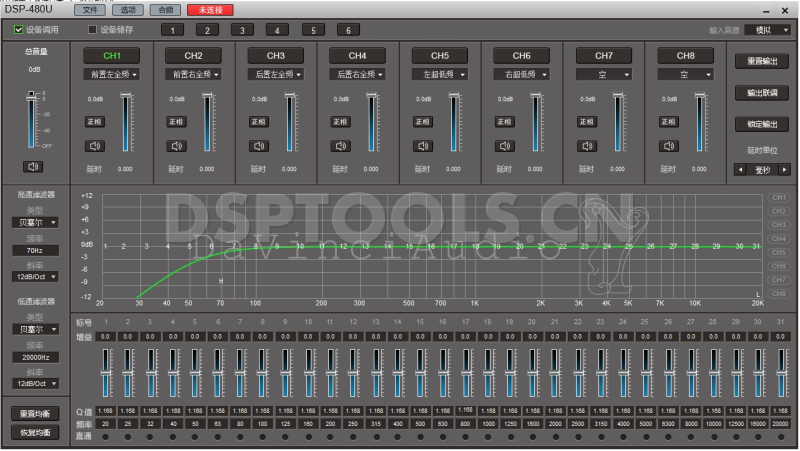This screenshot has width=800, height=451.
Task: Mute CH8 with its speaker icon
Action: click(x=668, y=146)
